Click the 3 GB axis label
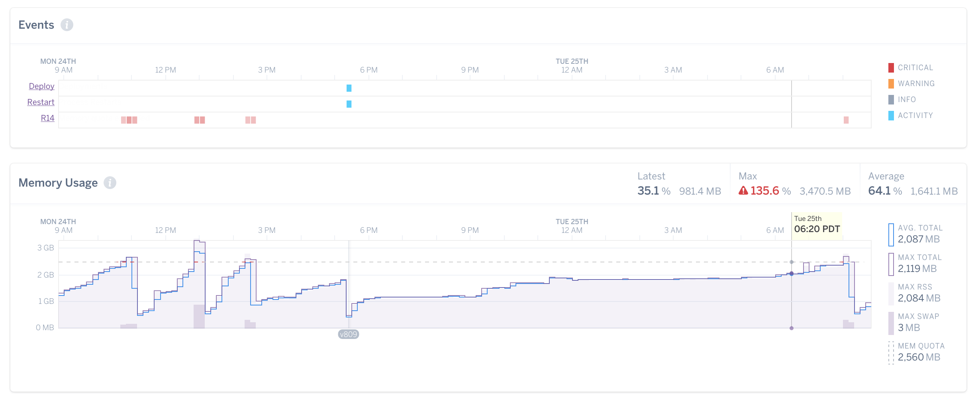 point(46,248)
